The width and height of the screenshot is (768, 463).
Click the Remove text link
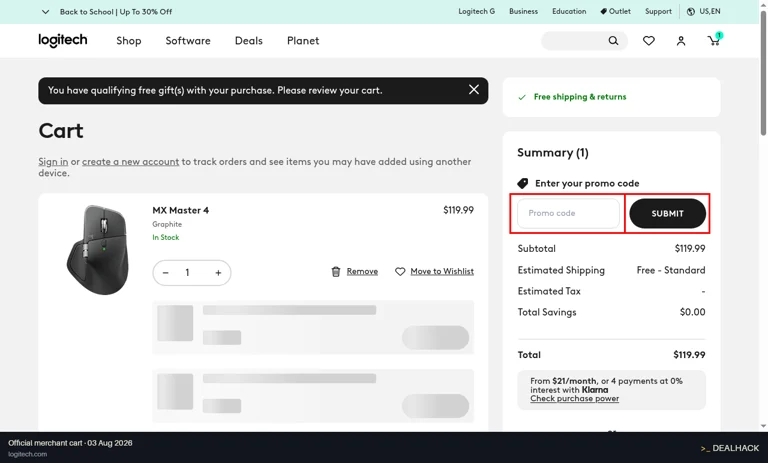pos(362,271)
